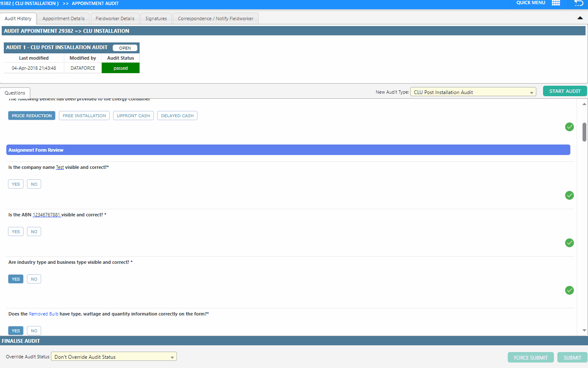Choose YES for company name question
This screenshot has width=588, height=368.
point(16,184)
